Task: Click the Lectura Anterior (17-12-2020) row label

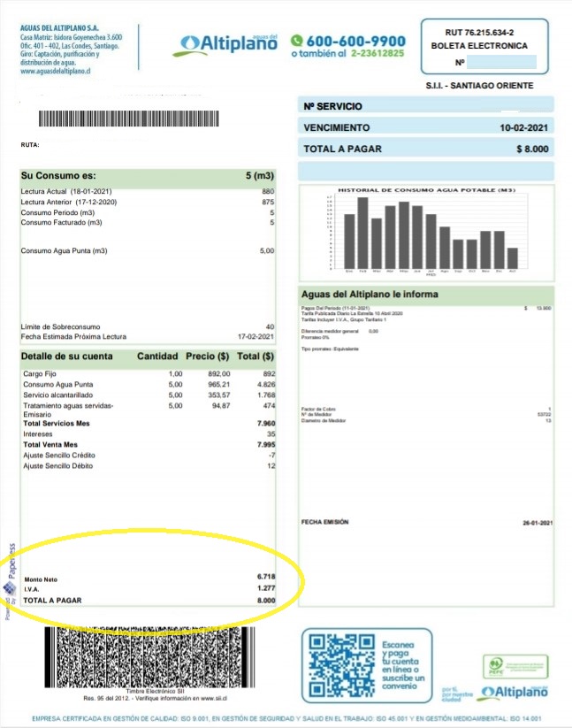Action: [x=69, y=202]
